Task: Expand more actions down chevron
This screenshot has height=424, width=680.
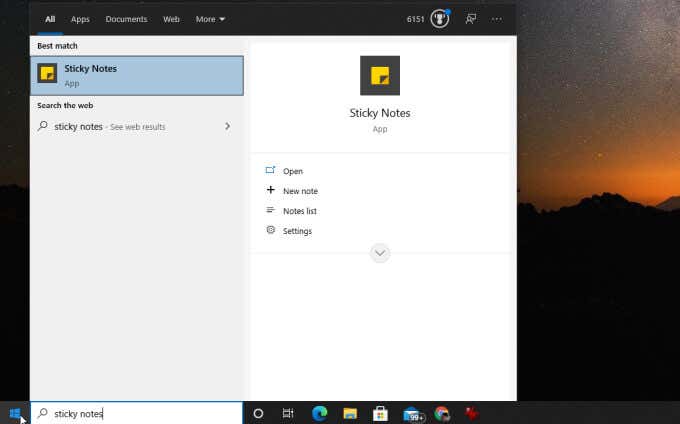Action: pos(380,253)
